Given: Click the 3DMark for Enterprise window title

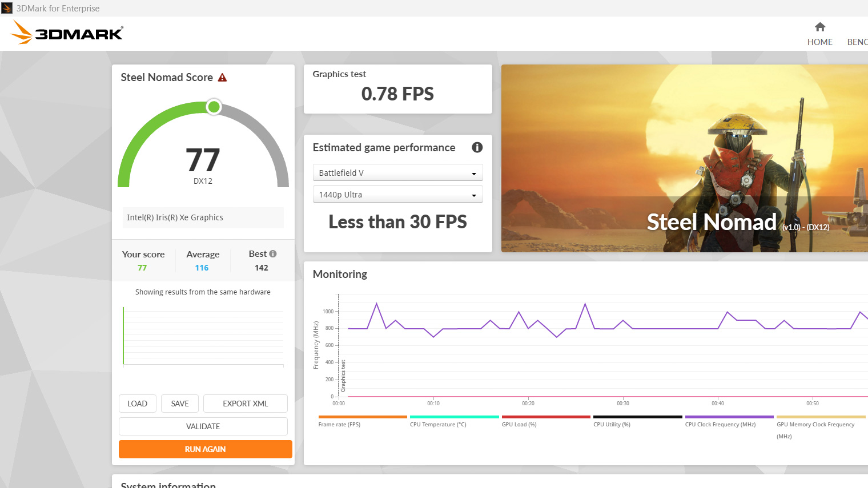Looking at the screenshot, I should (x=58, y=8).
